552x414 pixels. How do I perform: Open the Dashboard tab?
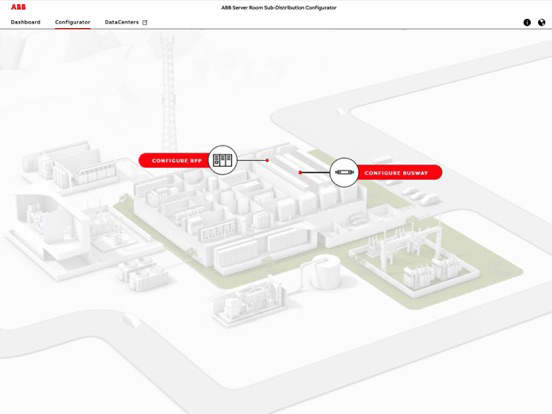pos(26,22)
